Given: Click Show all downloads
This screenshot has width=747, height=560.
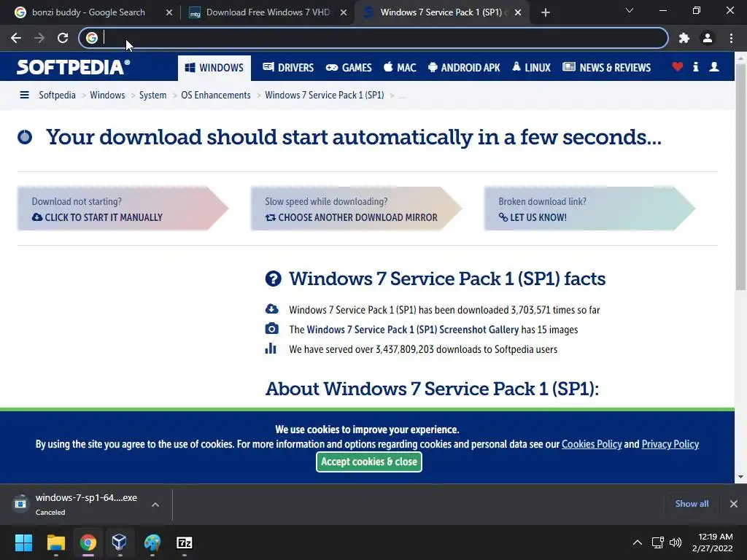Looking at the screenshot, I should tap(692, 504).
